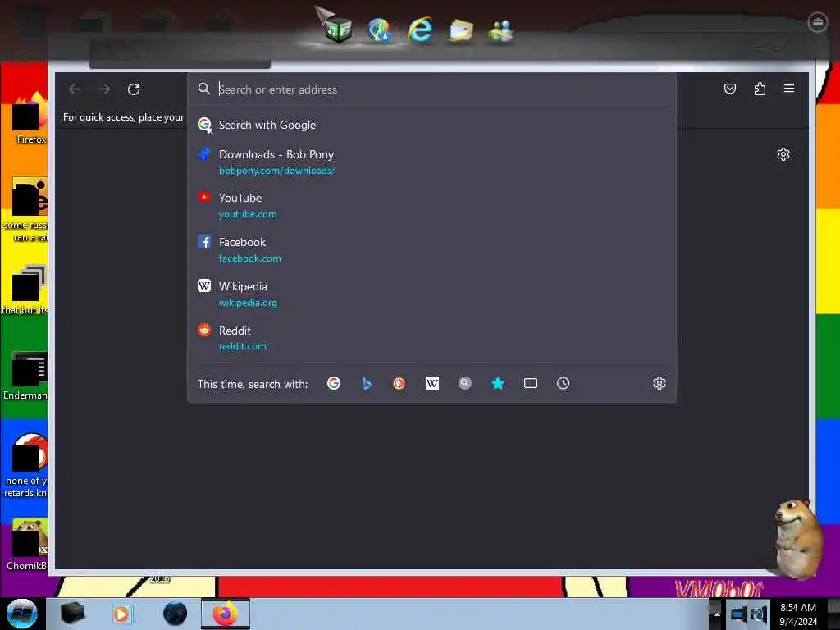Viewport: 840px width, 630px height.
Task: Click facebook.com URL text
Action: click(249, 258)
